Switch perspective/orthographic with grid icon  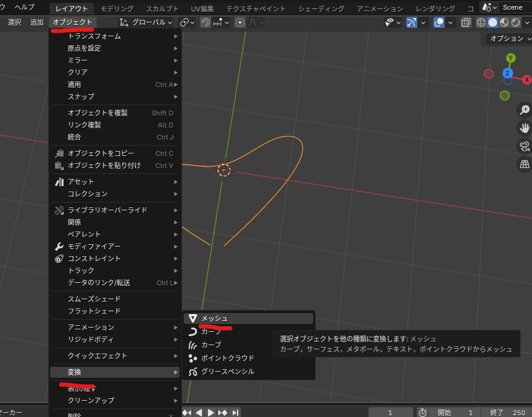point(524,164)
